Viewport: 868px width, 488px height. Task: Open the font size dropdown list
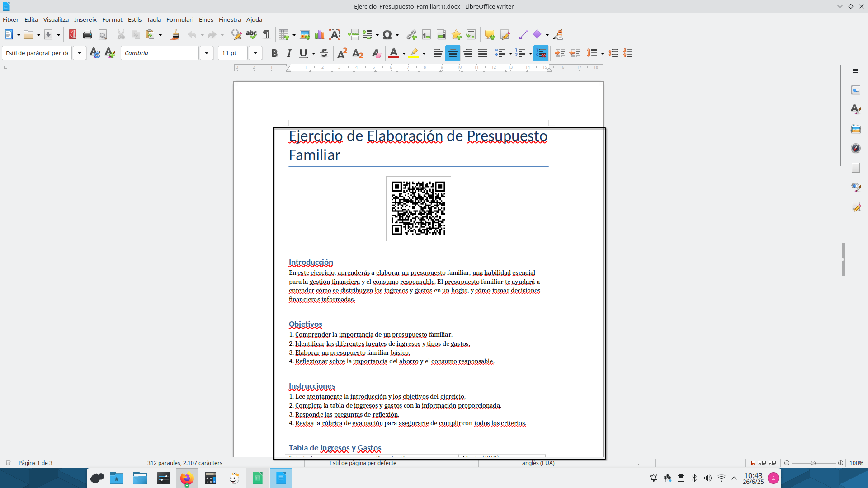(255, 53)
